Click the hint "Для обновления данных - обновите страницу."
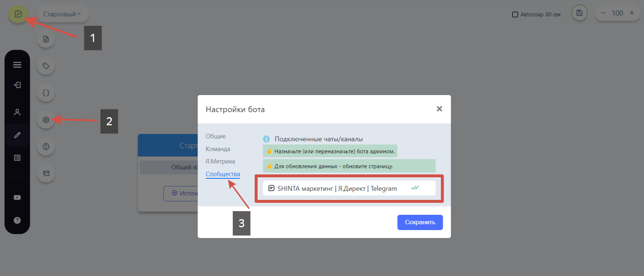Screen dimensions: 644x276 tap(349, 166)
